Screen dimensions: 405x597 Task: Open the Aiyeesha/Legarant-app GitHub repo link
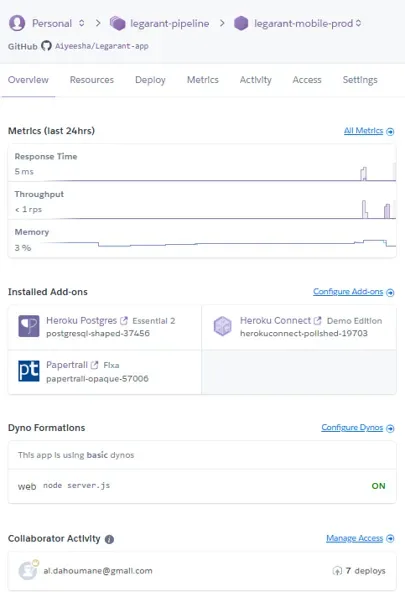[102, 46]
